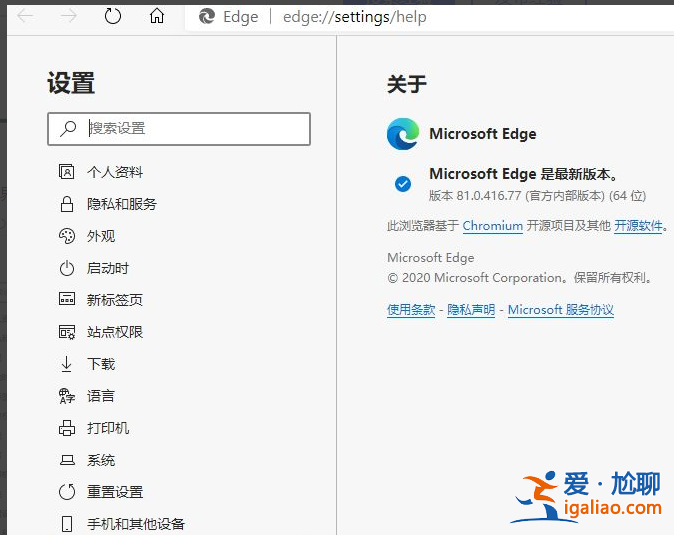Click the language icon for 语言

(x=67, y=396)
